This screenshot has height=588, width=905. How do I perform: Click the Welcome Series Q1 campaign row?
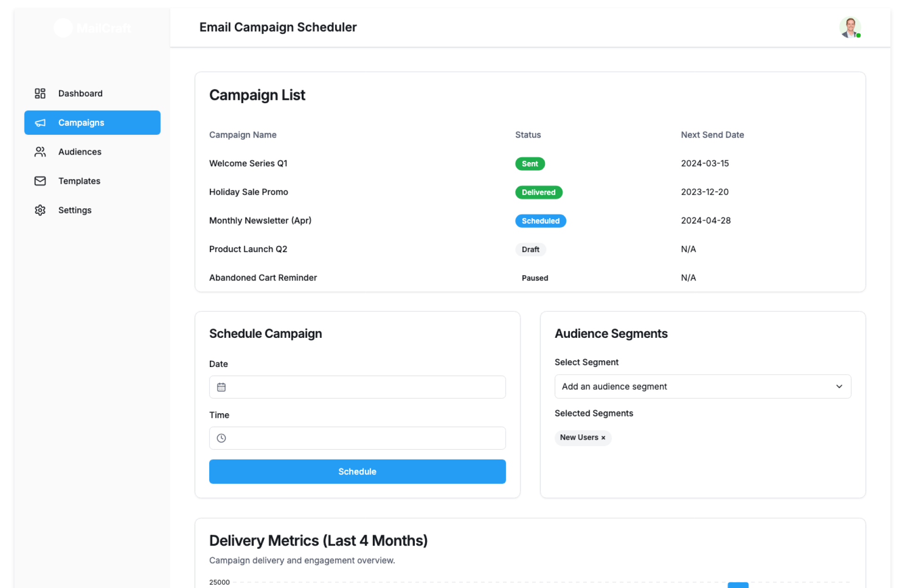pos(248,163)
